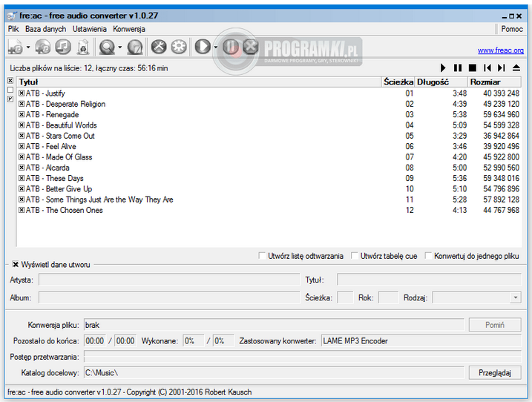Image resolution: width=532 pixels, height=402 pixels.
Task: Click the eject button
Action: click(x=516, y=67)
